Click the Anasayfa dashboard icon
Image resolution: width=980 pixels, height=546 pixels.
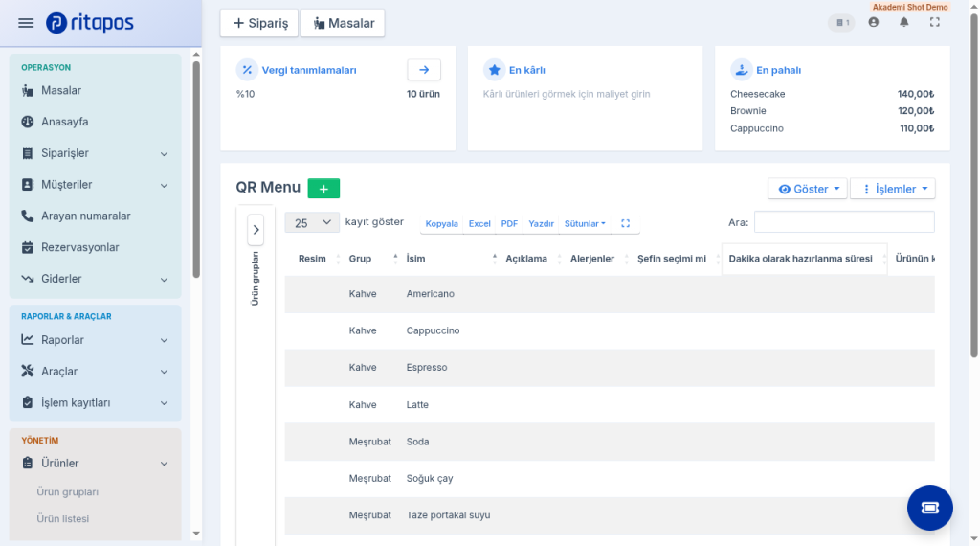(28, 122)
